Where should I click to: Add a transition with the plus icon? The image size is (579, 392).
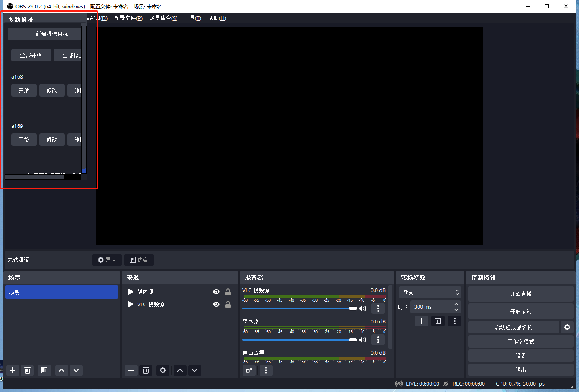[x=421, y=321]
